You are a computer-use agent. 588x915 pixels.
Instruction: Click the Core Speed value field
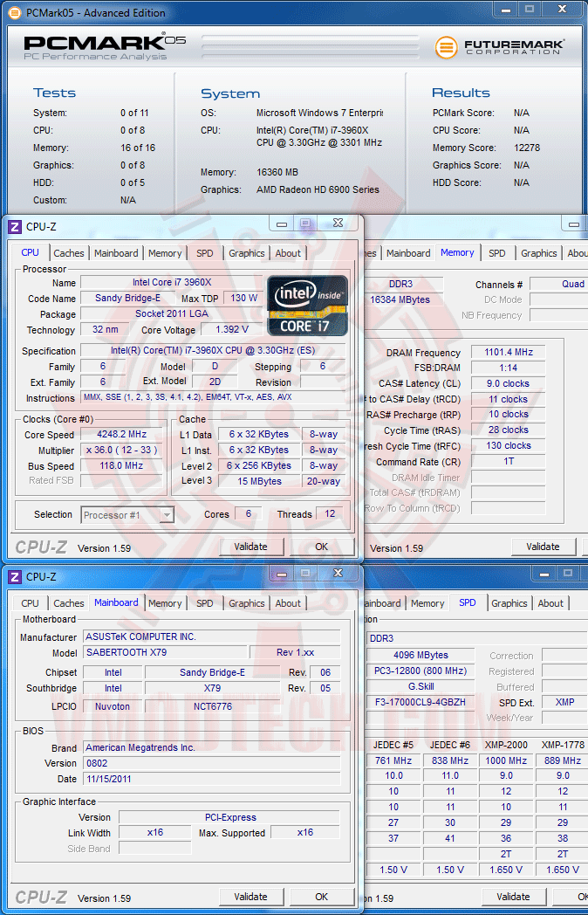pyautogui.click(x=121, y=434)
